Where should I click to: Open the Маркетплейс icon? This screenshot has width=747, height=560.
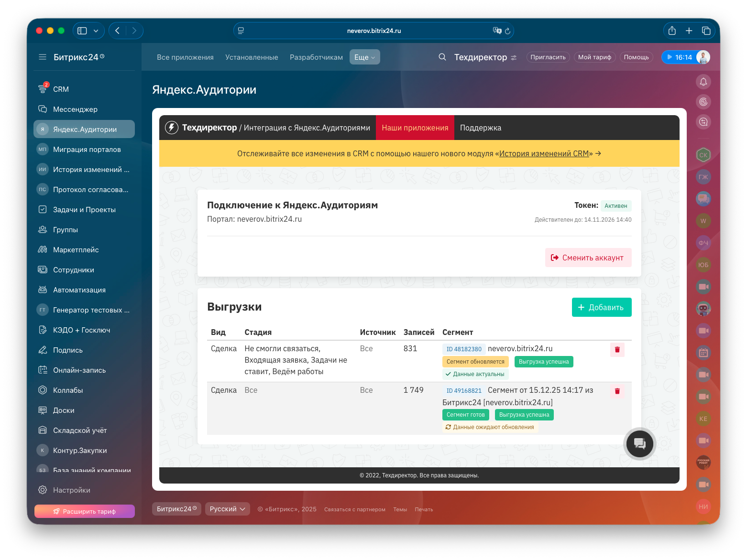[43, 249]
